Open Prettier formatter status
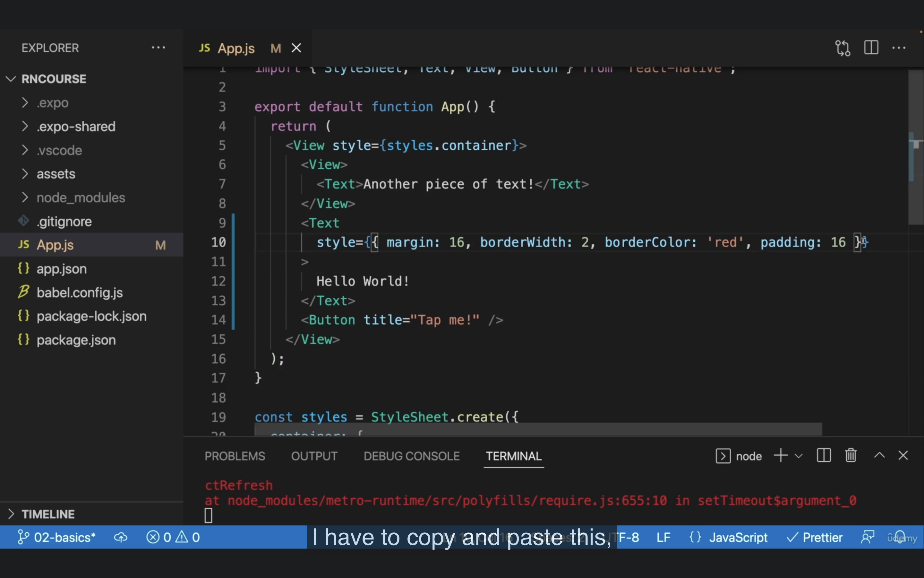 814,537
